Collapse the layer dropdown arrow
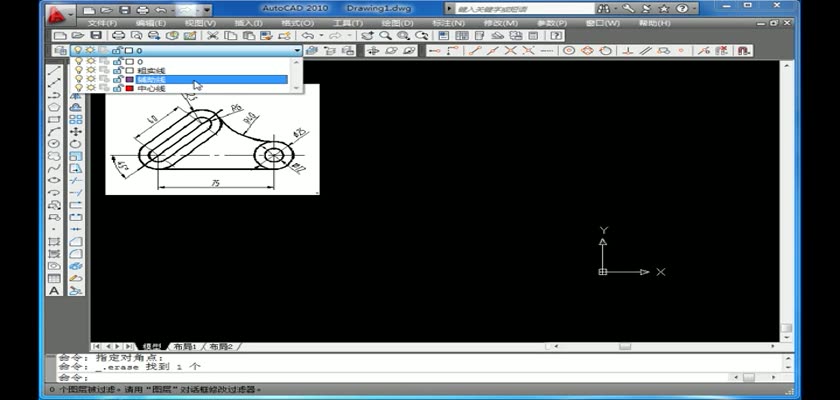The height and width of the screenshot is (400, 840). pyautogui.click(x=296, y=50)
